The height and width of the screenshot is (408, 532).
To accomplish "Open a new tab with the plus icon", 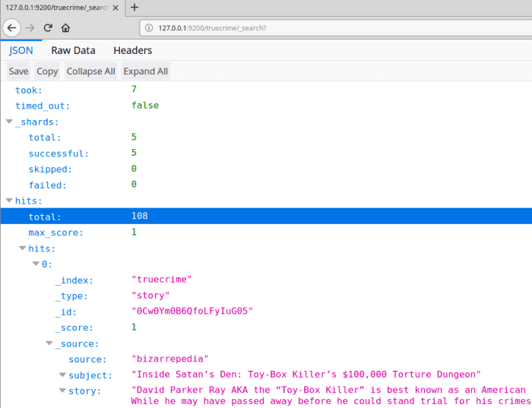I will [x=135, y=8].
